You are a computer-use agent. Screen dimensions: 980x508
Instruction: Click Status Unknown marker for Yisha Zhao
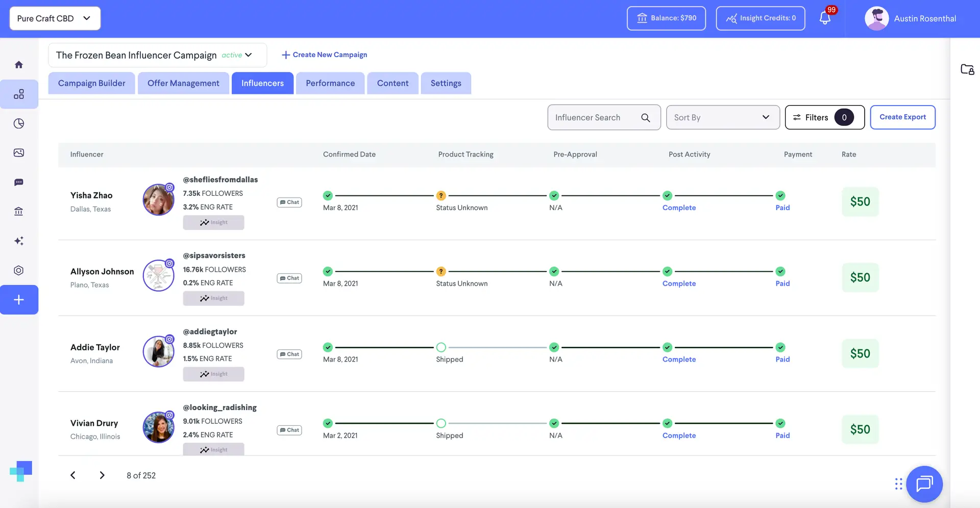coord(441,196)
